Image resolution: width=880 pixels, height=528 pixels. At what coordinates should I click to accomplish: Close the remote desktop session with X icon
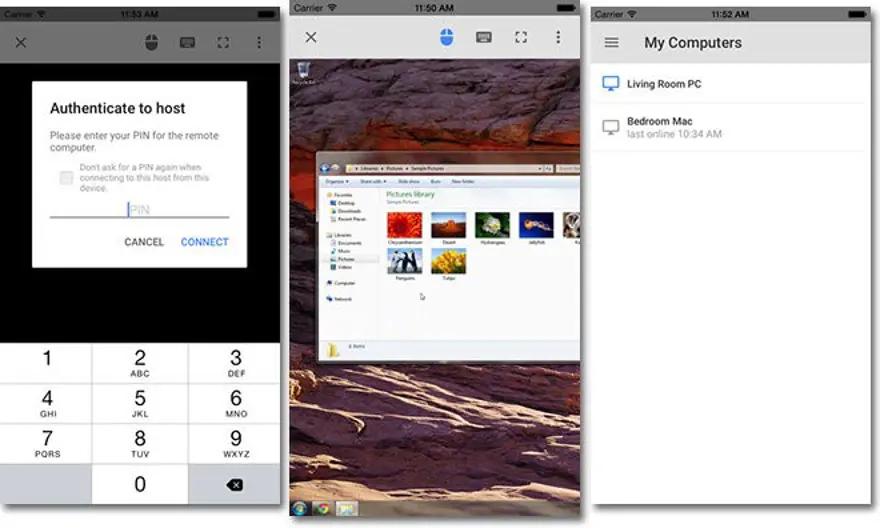tap(311, 37)
